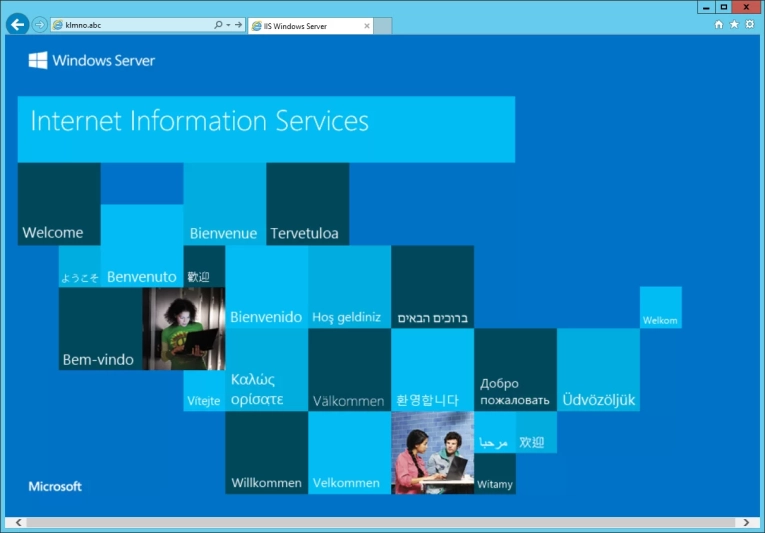The image size is (765, 533).
Task: Close the IIS Windows Server tab
Action: (364, 25)
